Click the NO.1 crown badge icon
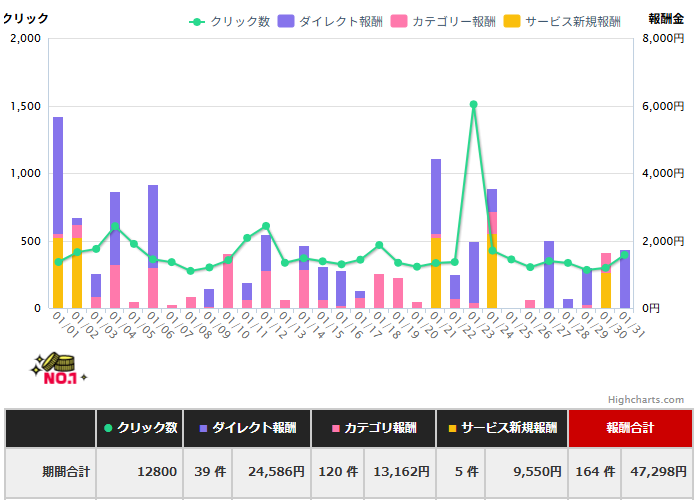This screenshot has width=695, height=500. (58, 369)
